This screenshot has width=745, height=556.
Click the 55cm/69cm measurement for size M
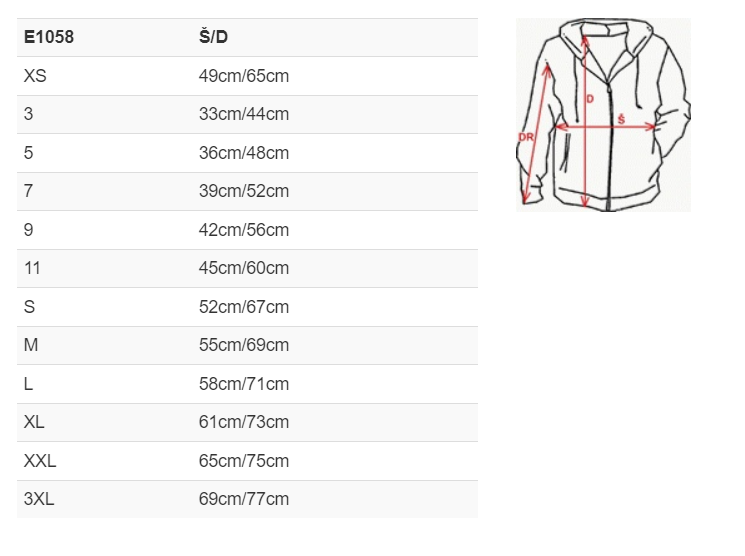point(244,345)
